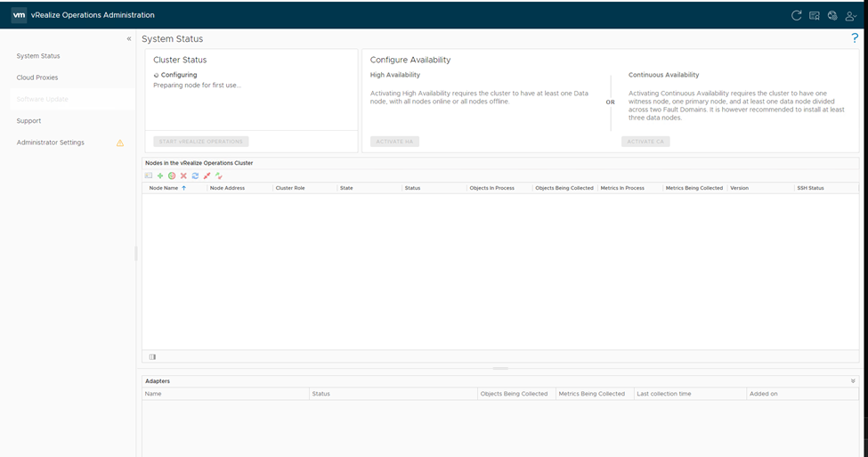868x457 pixels.
Task: Click the globe network settings icon
Action: tap(832, 16)
